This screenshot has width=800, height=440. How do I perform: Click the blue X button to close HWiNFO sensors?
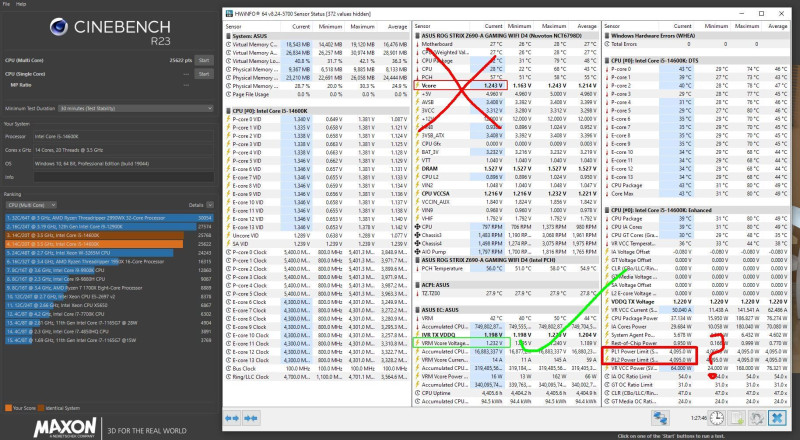click(x=777, y=418)
